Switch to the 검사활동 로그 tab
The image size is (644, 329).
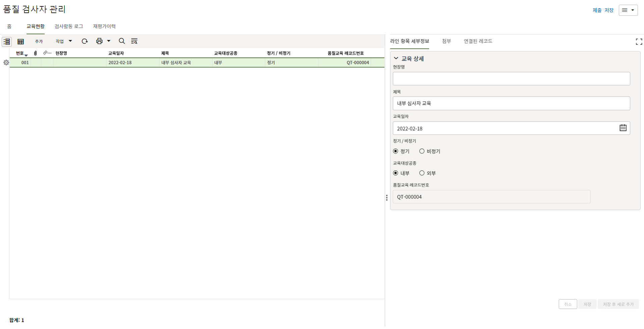[69, 26]
